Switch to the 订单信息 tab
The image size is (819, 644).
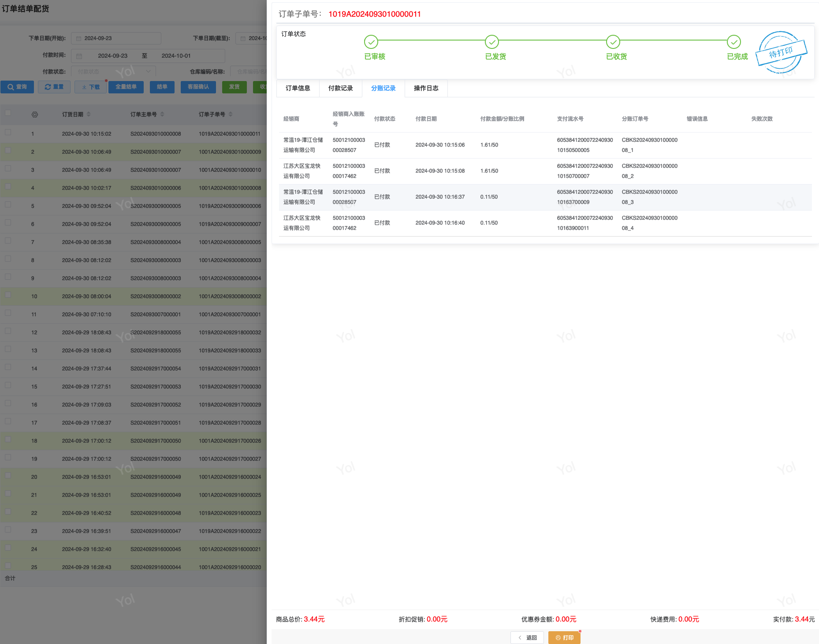click(x=298, y=89)
